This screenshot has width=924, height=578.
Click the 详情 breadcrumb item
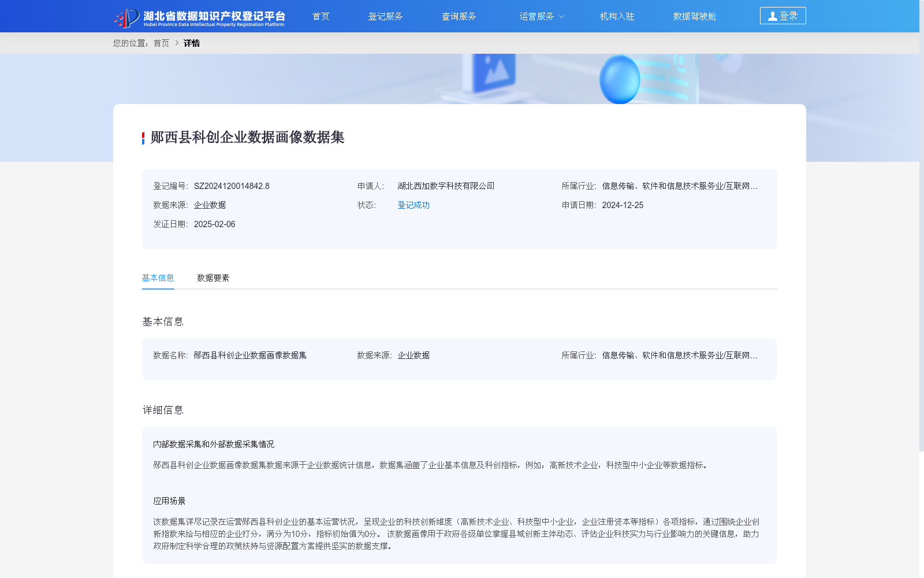[x=192, y=43]
